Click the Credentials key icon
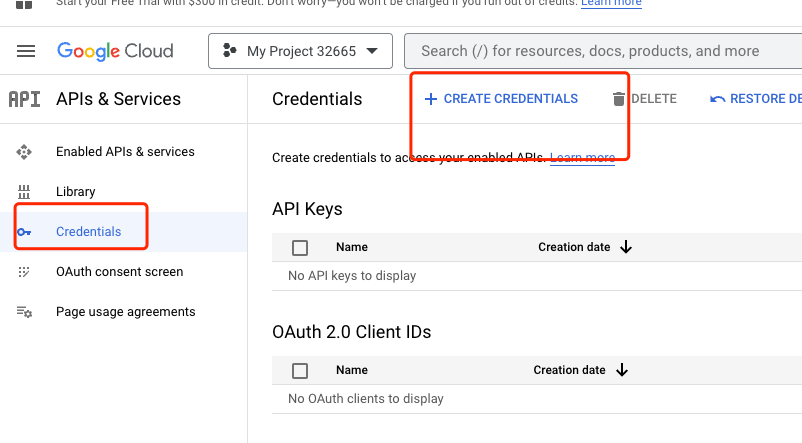The height and width of the screenshot is (443, 802). click(24, 232)
